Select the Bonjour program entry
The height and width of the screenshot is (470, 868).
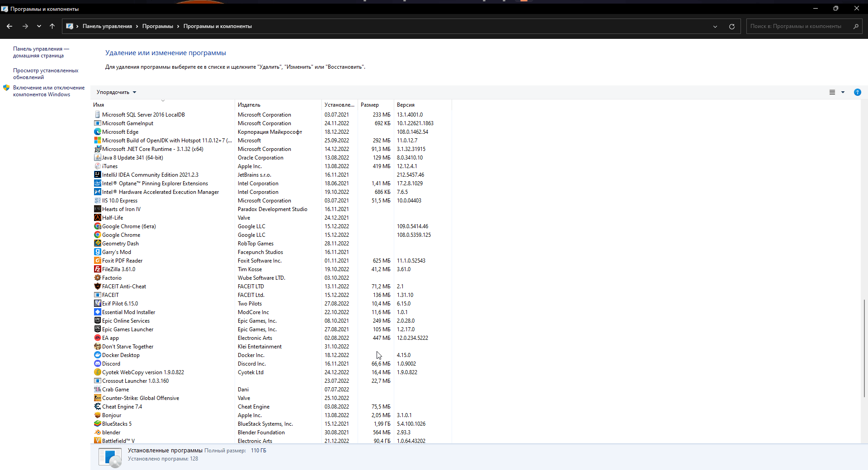pos(271,415)
